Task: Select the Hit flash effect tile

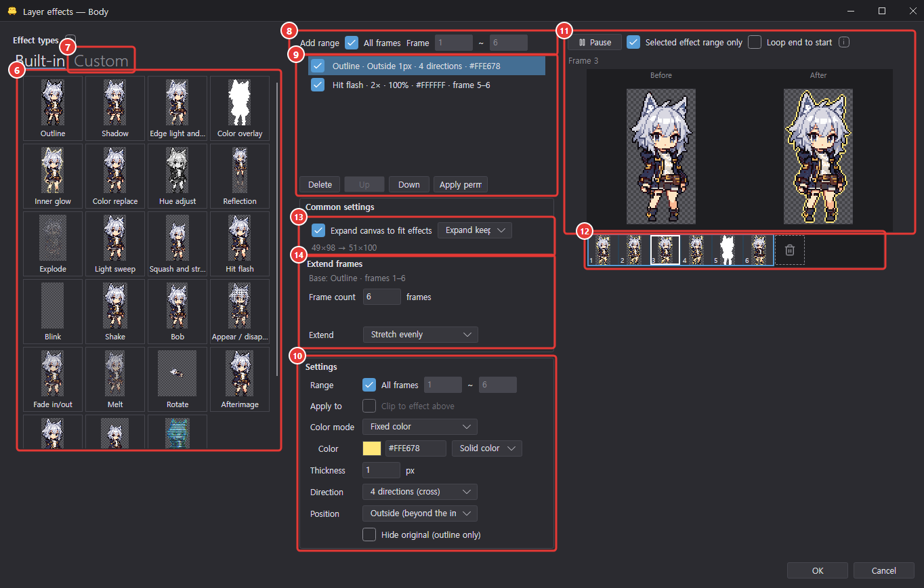Action: coord(240,243)
